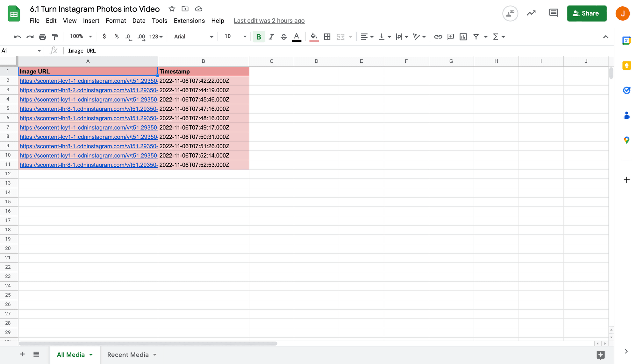Open the All Media sheet menu
Image resolution: width=637 pixels, height=364 pixels.
coord(91,354)
